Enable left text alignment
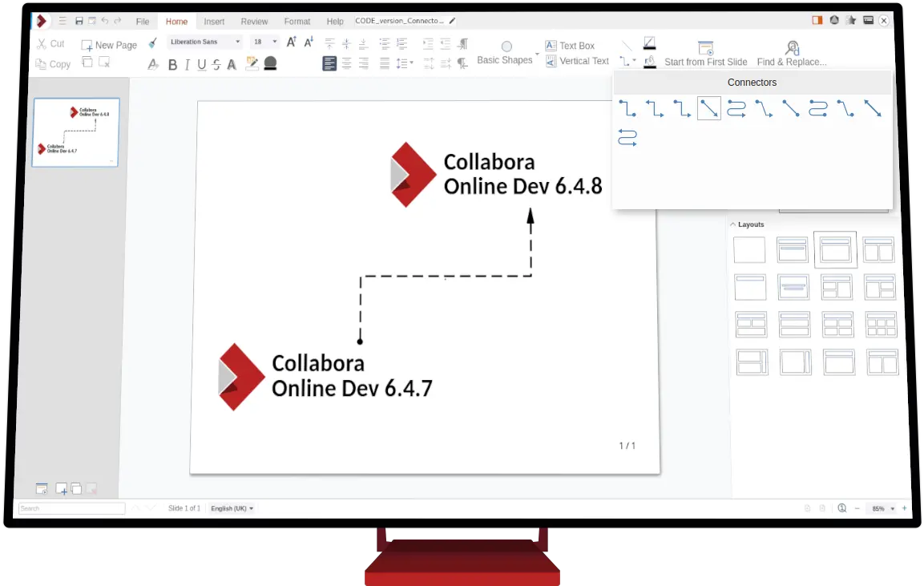This screenshot has width=924, height=586. (x=329, y=63)
